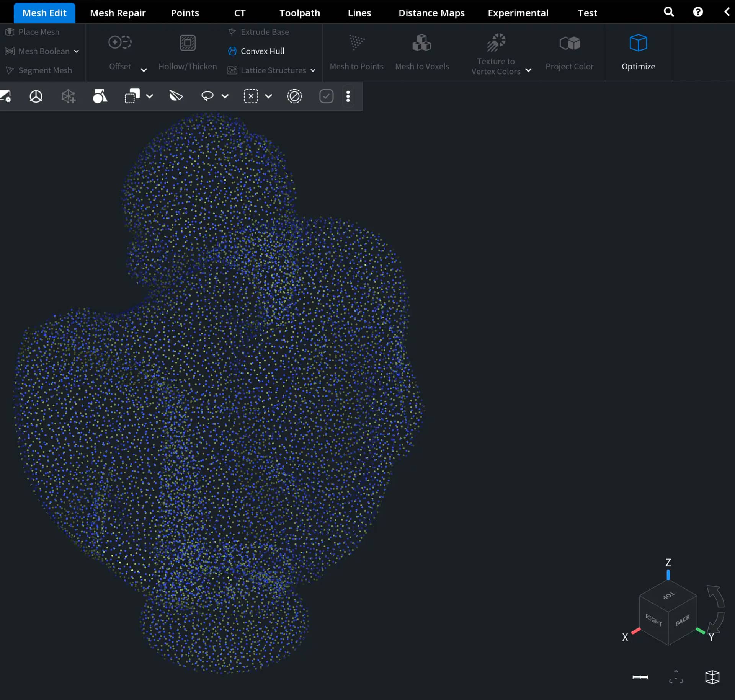The height and width of the screenshot is (700, 735).
Task: Click the TOP face of view cube
Action: pos(668,596)
